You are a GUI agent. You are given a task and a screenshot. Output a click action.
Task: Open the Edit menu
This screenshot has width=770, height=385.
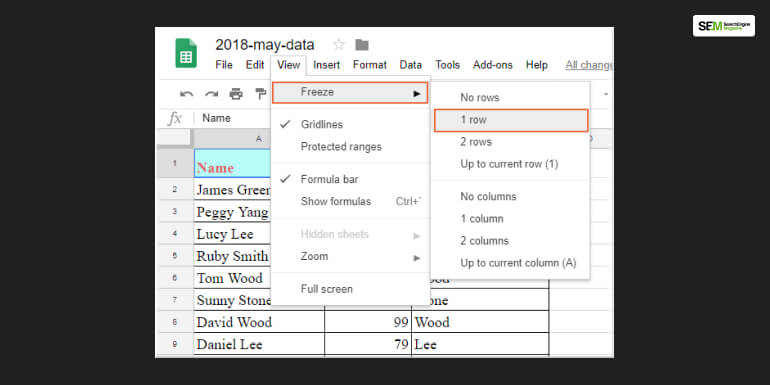pyautogui.click(x=255, y=65)
